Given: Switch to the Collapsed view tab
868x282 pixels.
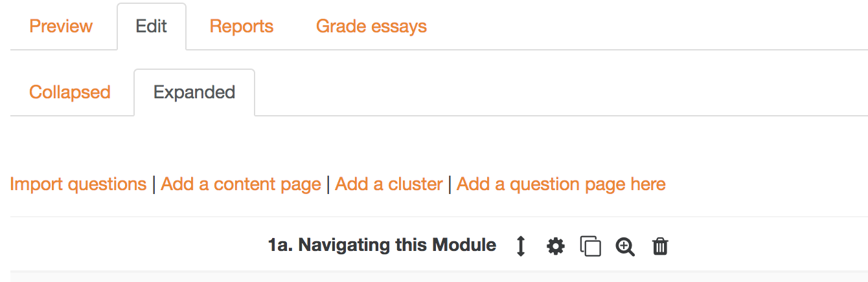Looking at the screenshot, I should 70,92.
